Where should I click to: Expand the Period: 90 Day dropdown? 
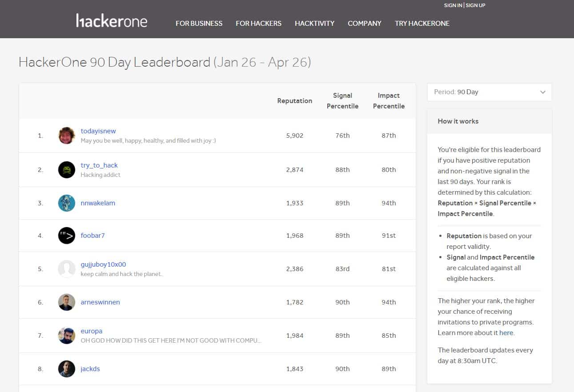489,92
